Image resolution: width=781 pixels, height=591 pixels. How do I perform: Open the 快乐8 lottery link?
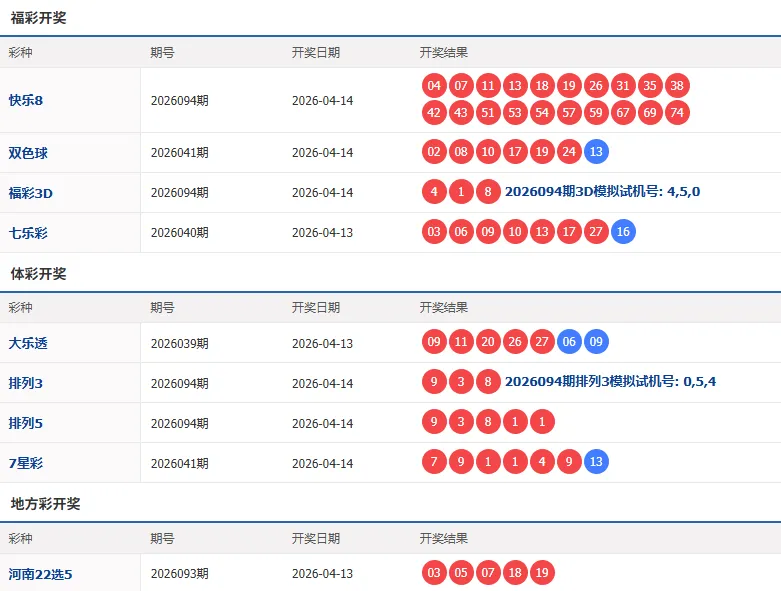(26, 101)
